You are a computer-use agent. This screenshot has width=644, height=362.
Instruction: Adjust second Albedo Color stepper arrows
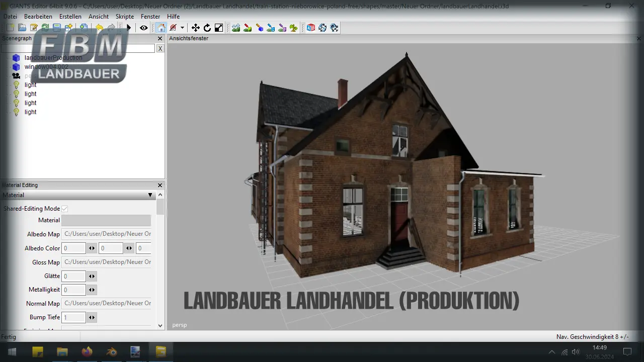(x=129, y=248)
